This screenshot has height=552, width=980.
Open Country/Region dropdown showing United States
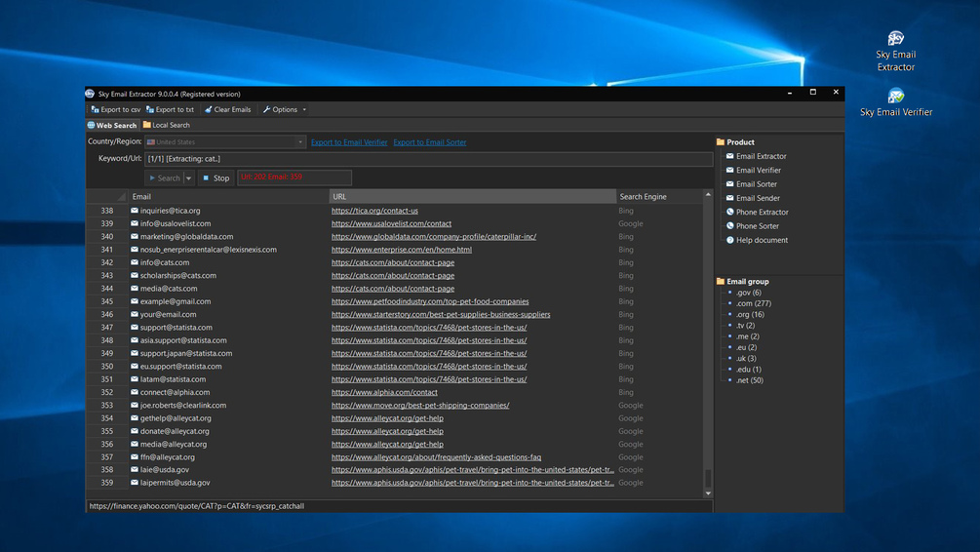click(225, 142)
